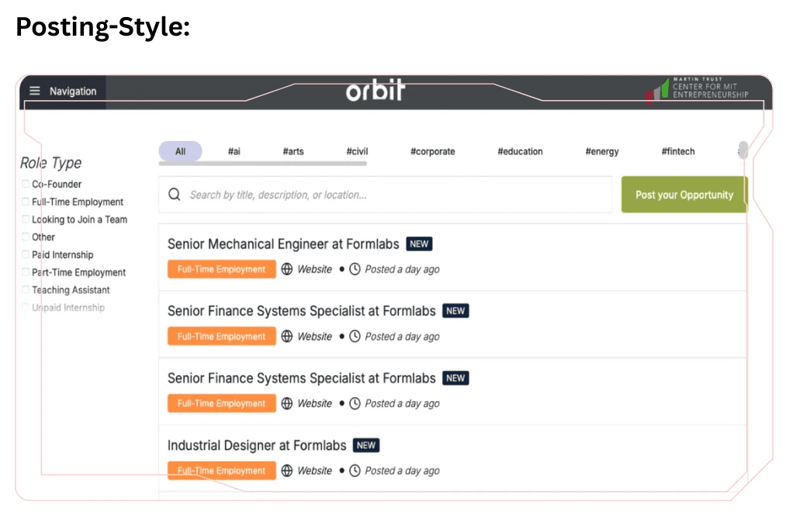This screenshot has height=532, width=789.
Task: Click Full-Time Employment tag on Industrial Designer posting
Action: click(221, 471)
